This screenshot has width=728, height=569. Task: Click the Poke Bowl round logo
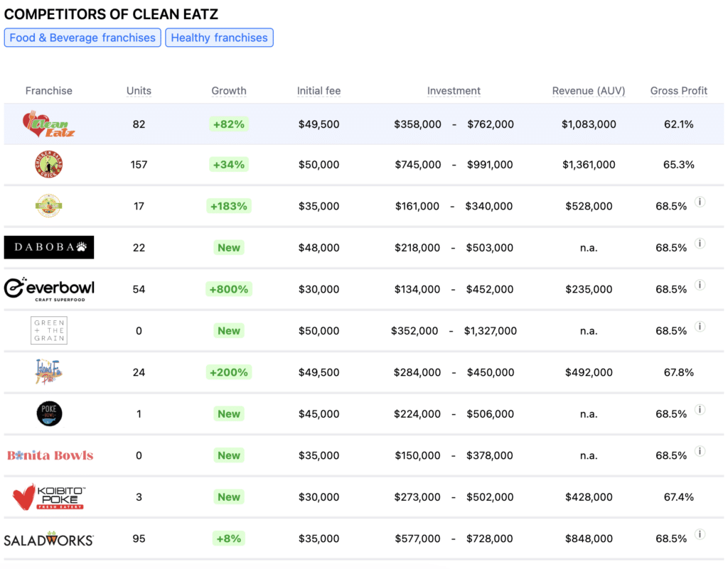(49, 413)
